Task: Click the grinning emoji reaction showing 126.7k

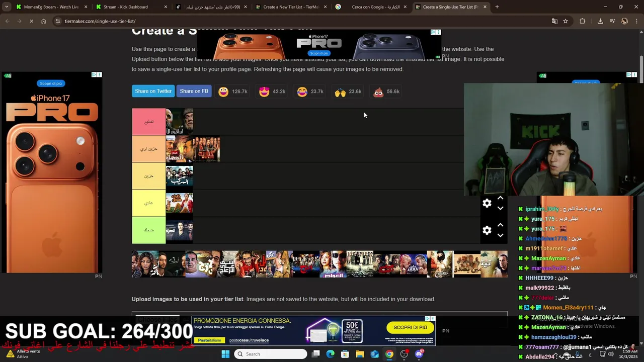Action: click(223, 92)
